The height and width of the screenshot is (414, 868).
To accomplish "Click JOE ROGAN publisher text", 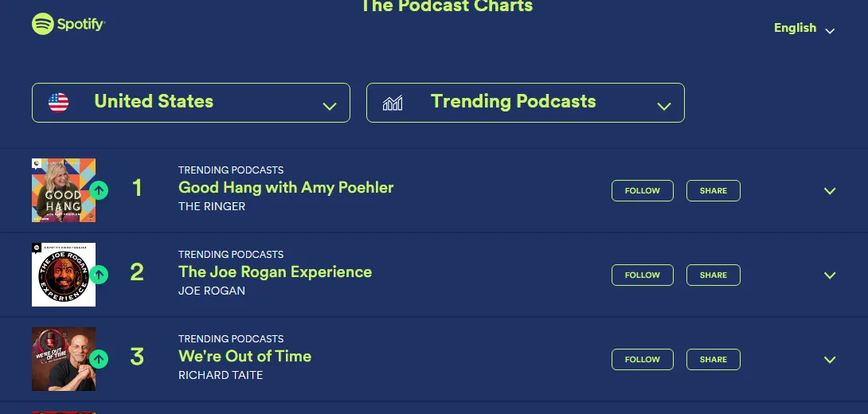I will 212,291.
